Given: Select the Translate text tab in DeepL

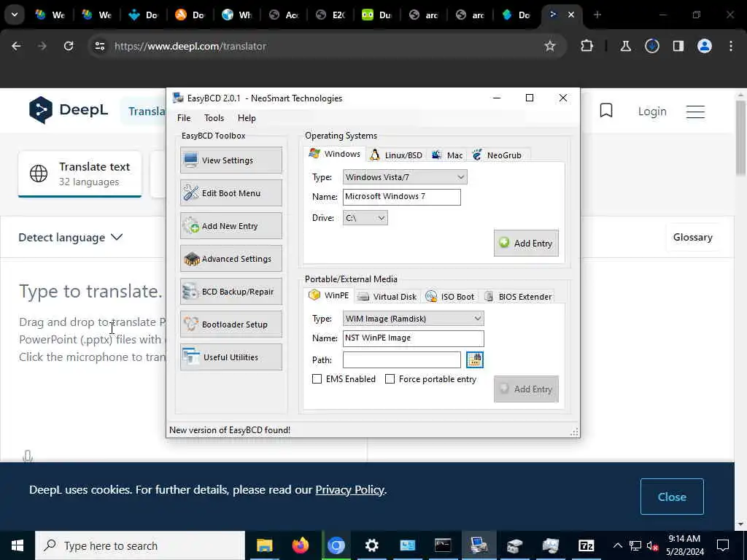Looking at the screenshot, I should pyautogui.click(x=80, y=174).
